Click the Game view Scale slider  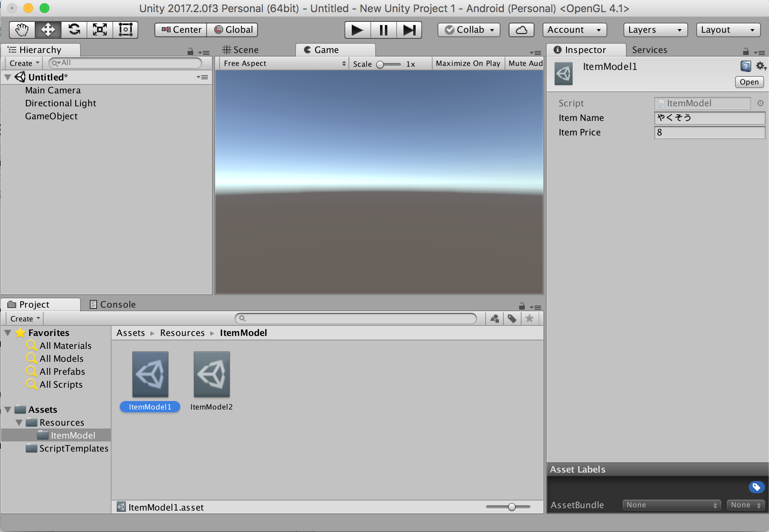click(389, 64)
